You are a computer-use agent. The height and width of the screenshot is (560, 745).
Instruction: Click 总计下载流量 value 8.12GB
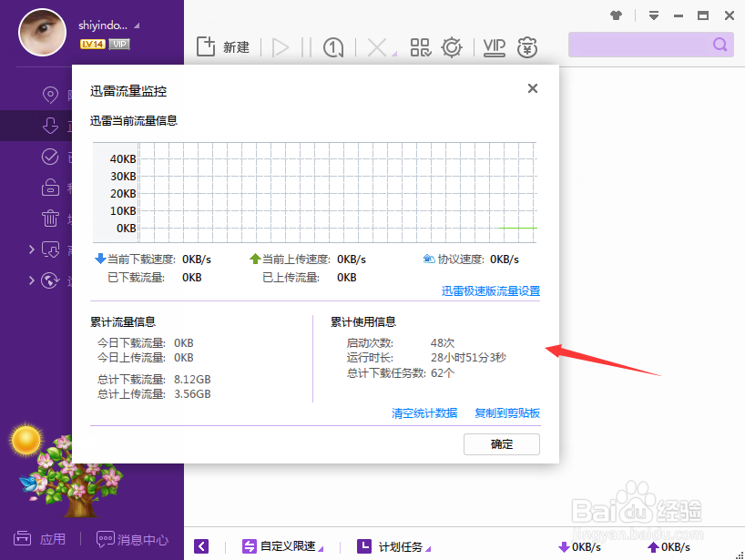point(192,380)
